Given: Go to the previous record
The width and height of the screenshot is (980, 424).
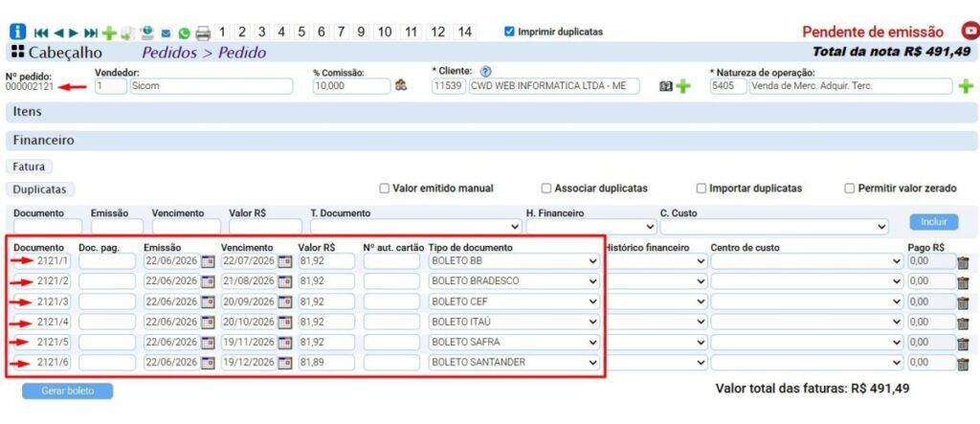Looking at the screenshot, I should click(x=58, y=33).
